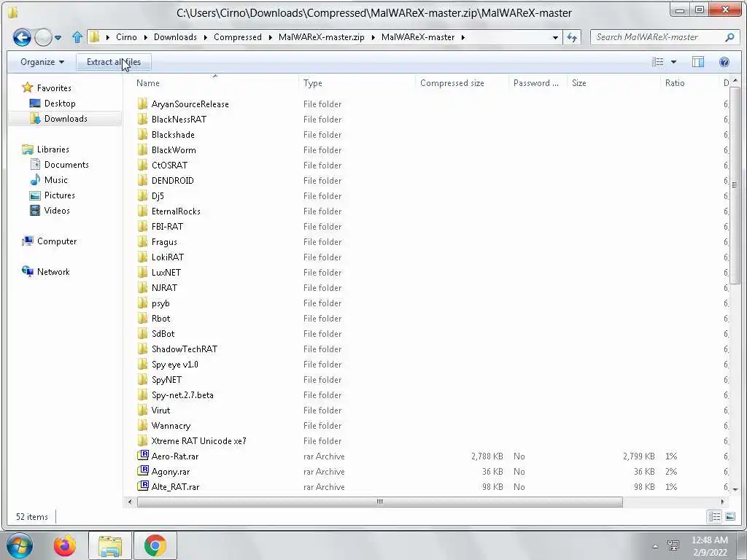
Task: Click the horizontal scrollbar thumb
Action: pos(379,502)
